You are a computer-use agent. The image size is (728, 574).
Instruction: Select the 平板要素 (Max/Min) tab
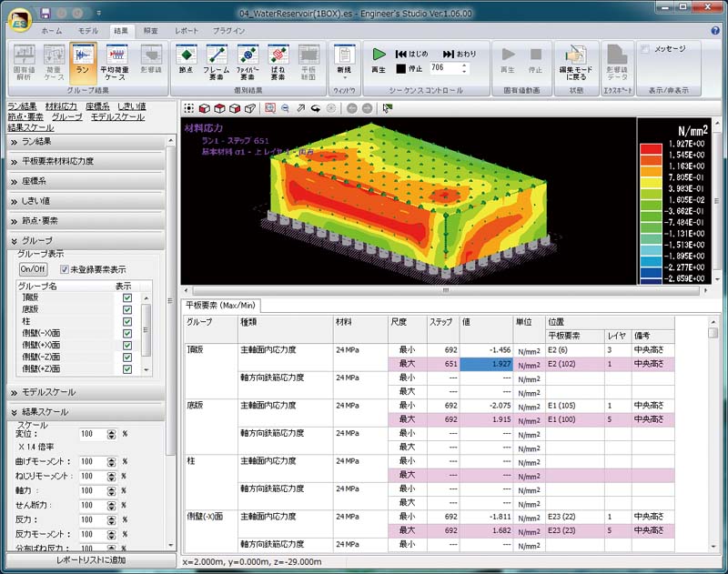220,306
